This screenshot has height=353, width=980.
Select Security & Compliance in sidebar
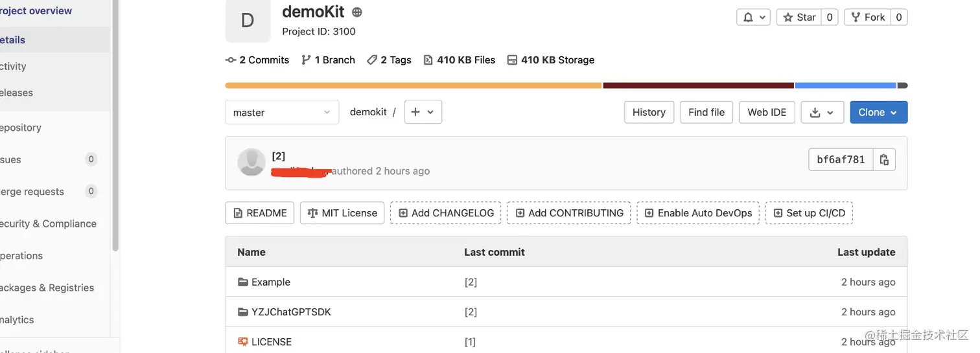click(x=49, y=223)
